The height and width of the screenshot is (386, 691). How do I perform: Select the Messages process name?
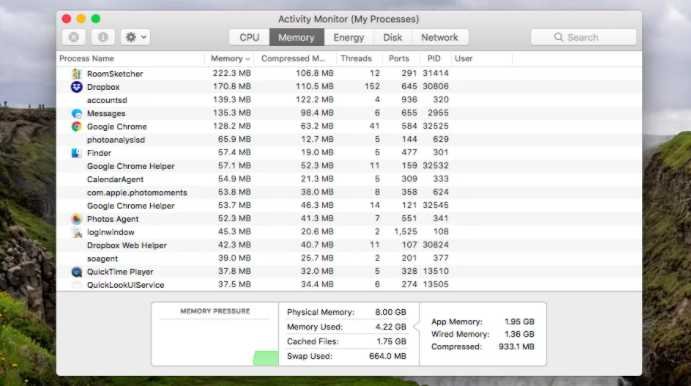click(x=106, y=113)
